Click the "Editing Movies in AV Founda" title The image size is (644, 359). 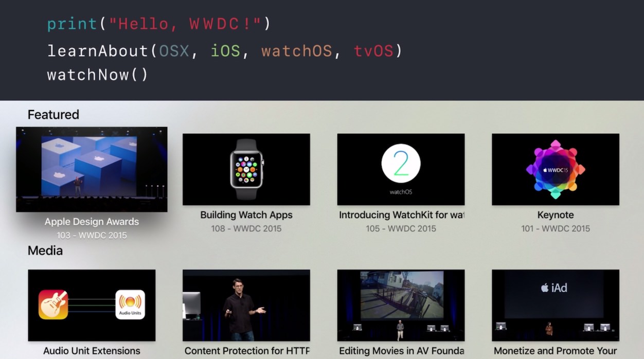click(x=402, y=351)
